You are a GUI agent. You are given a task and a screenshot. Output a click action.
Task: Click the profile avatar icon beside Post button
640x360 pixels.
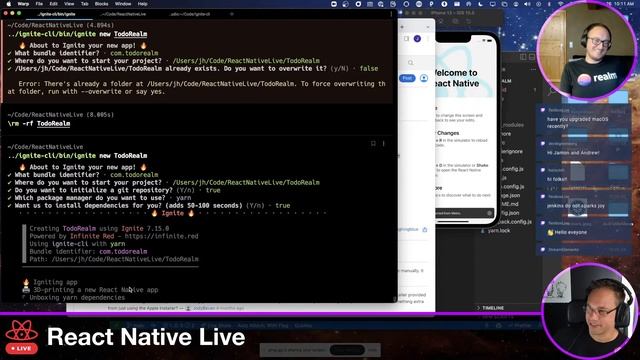tap(424, 78)
